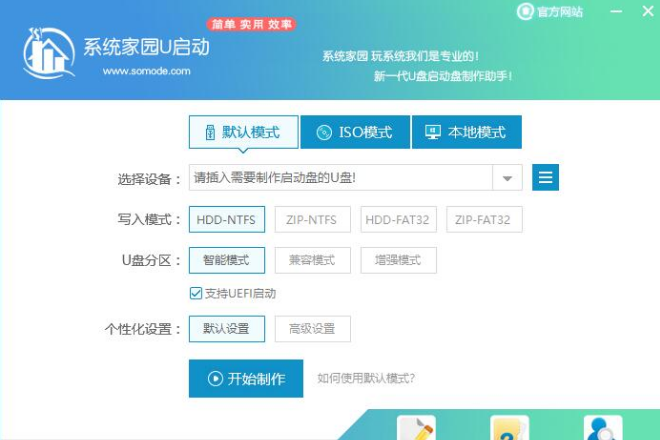
Task: Switch to the 默认模式 tab
Action: pyautogui.click(x=244, y=132)
